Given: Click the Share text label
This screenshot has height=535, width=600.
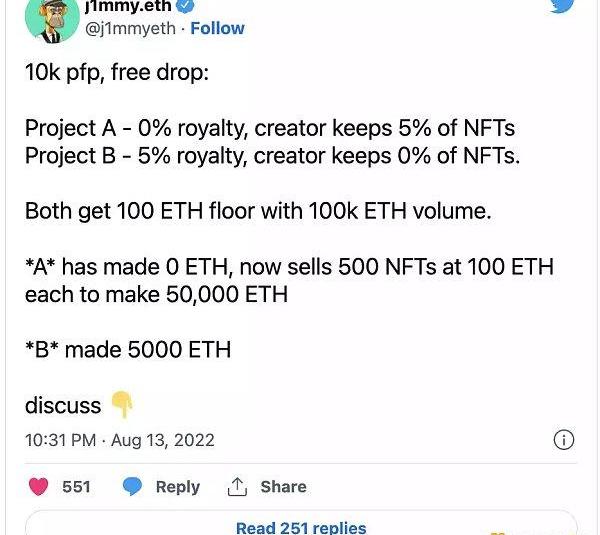Looking at the screenshot, I should 283,487.
